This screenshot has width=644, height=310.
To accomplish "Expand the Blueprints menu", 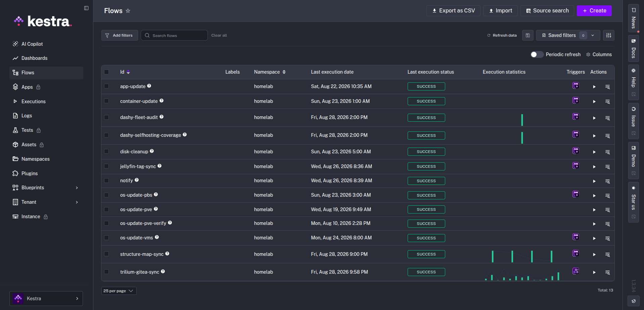I will point(46,188).
